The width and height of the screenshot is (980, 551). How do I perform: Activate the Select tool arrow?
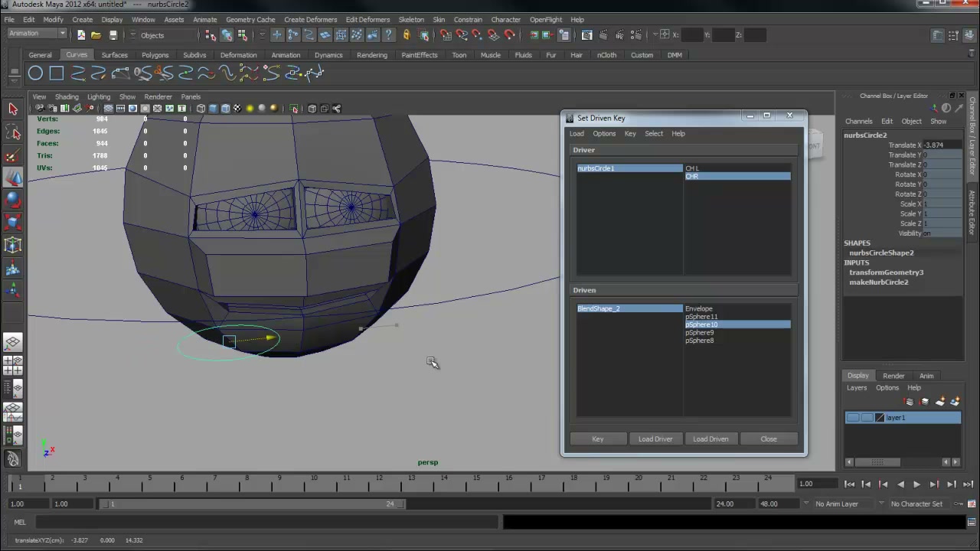[x=13, y=109]
